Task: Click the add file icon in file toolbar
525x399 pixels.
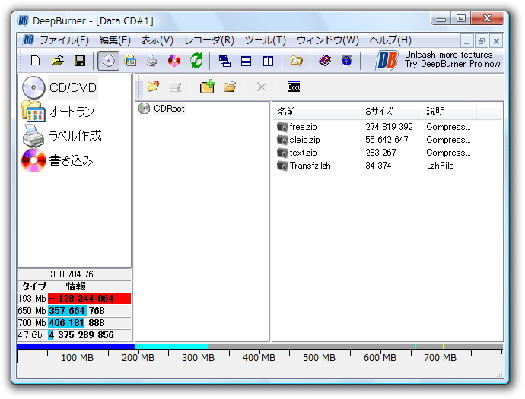Action: pyautogui.click(x=153, y=87)
